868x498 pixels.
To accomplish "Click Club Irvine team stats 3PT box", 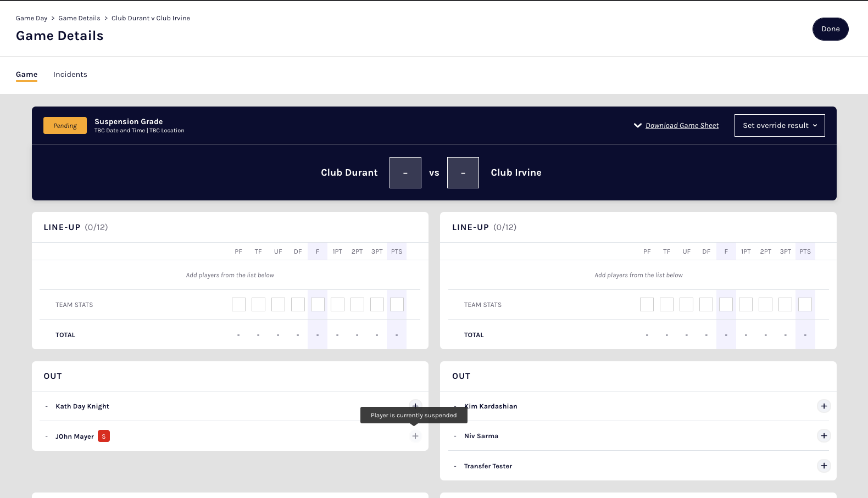I will [785, 305].
